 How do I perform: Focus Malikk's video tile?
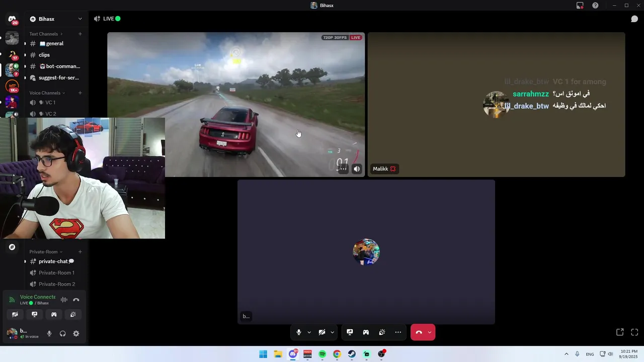point(497,105)
